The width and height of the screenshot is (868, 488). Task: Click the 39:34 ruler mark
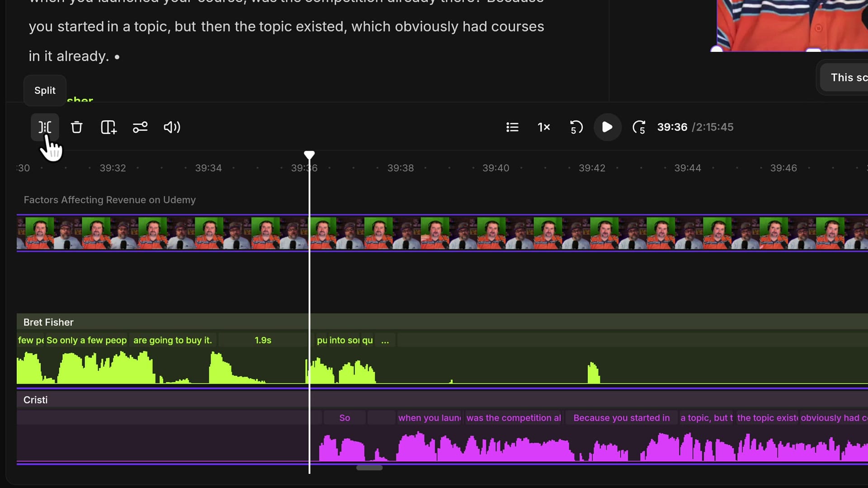pos(208,168)
